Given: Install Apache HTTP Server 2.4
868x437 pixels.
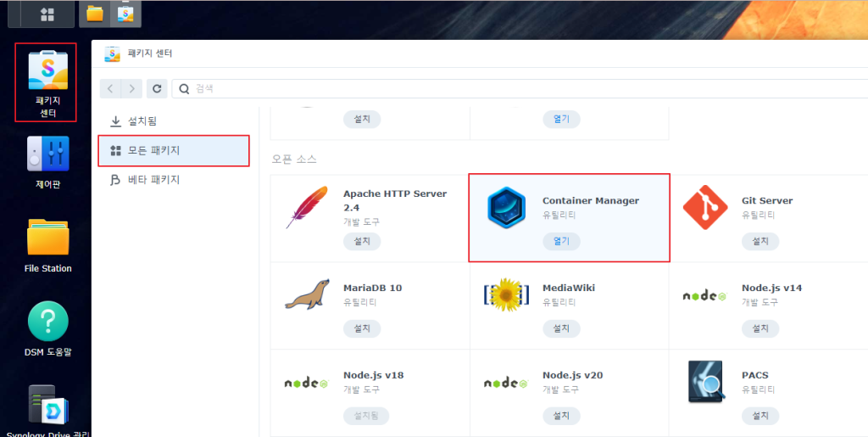Looking at the screenshot, I should point(362,241).
